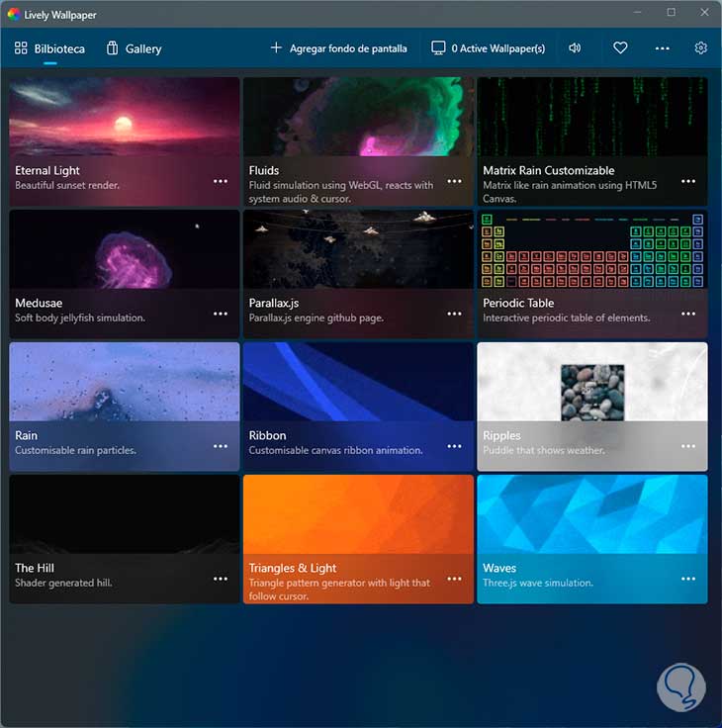Open more options for Rain wallpaper
The image size is (722, 728).
click(x=221, y=446)
